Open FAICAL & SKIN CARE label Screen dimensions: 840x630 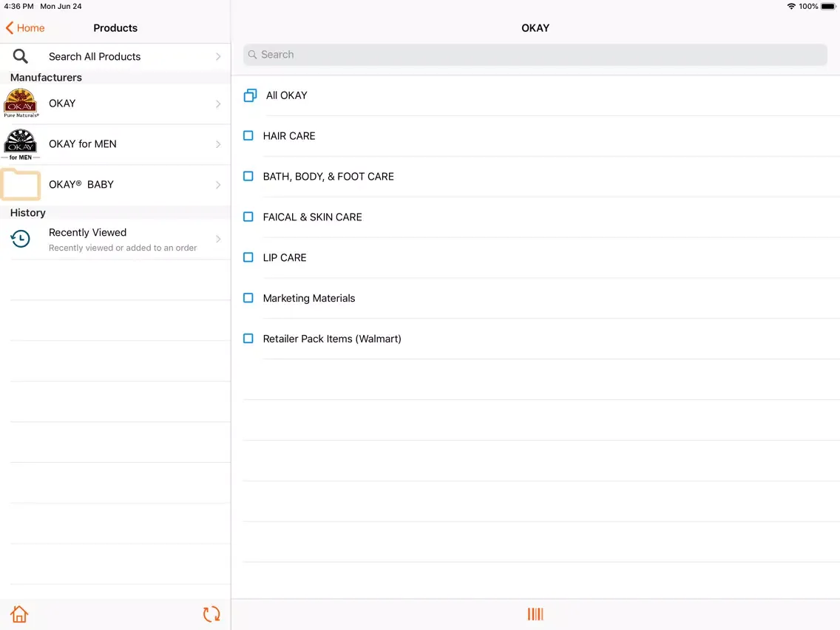tap(312, 217)
